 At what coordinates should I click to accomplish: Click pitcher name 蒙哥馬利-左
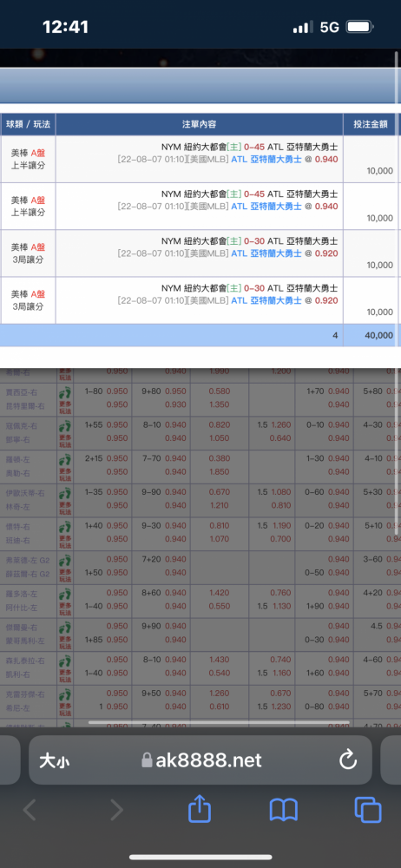[25, 640]
